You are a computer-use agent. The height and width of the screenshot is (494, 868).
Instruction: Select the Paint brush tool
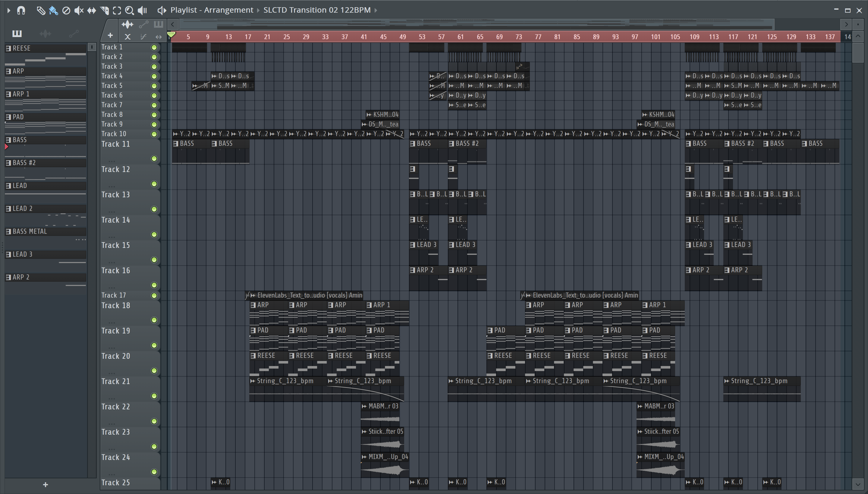53,11
